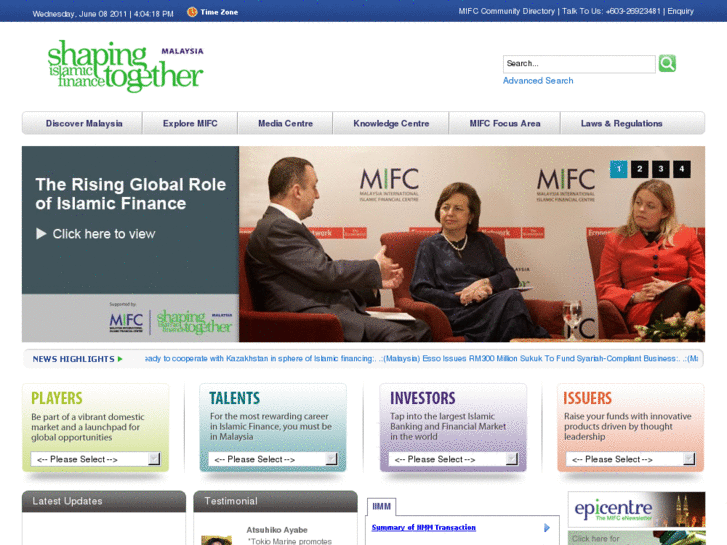The height and width of the screenshot is (545, 727).
Task: Click the Esso Issues RM300 Million Sukuk news item
Action: [532, 359]
